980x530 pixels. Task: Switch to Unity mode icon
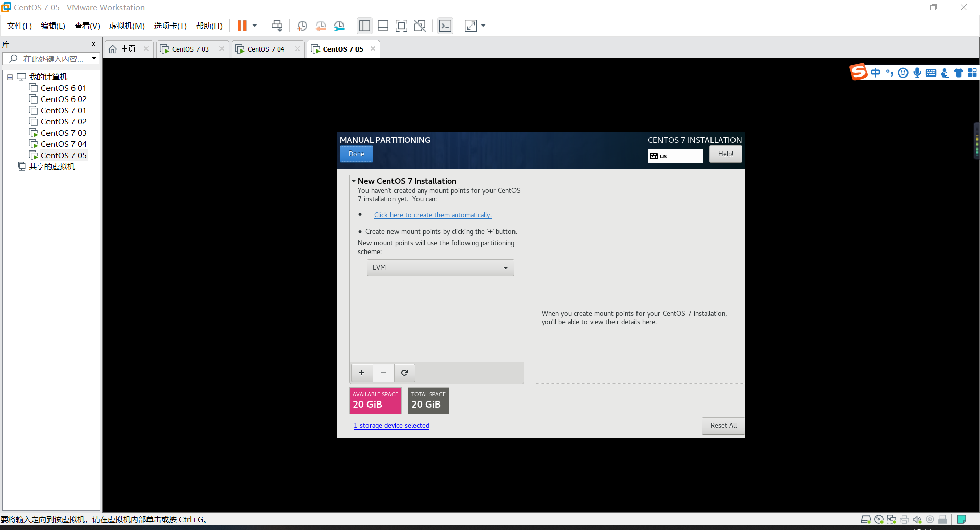pos(420,26)
